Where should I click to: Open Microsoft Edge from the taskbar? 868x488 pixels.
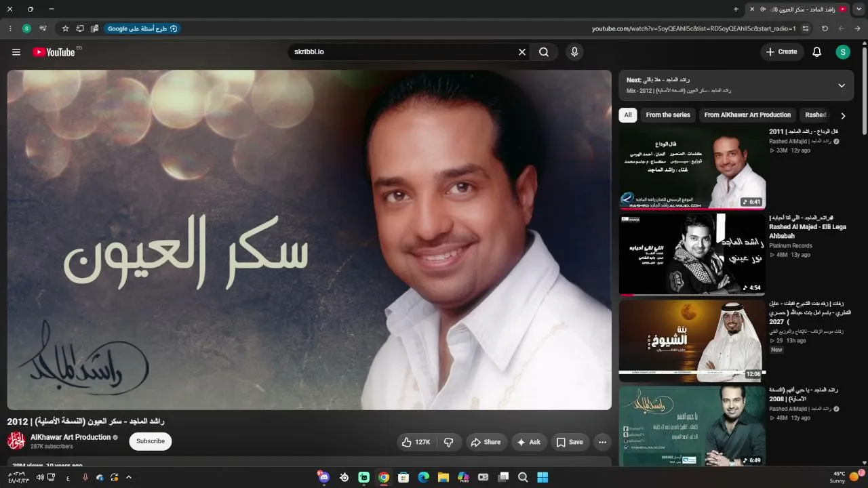(423, 477)
